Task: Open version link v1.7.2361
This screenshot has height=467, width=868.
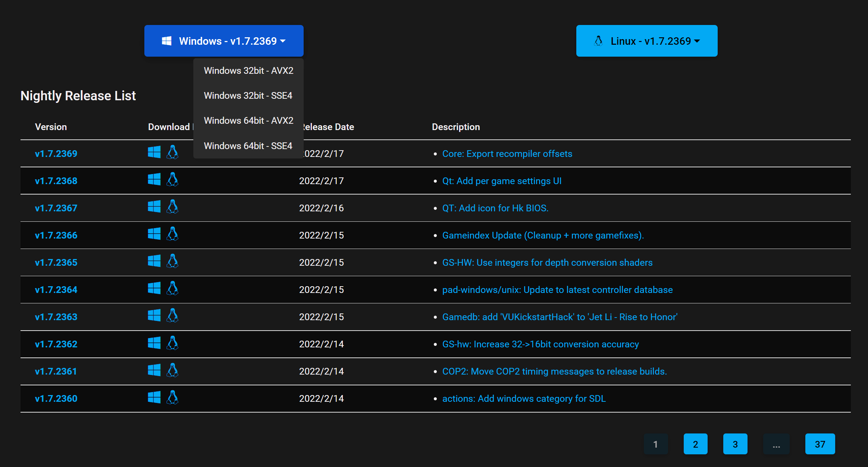Action: point(56,371)
